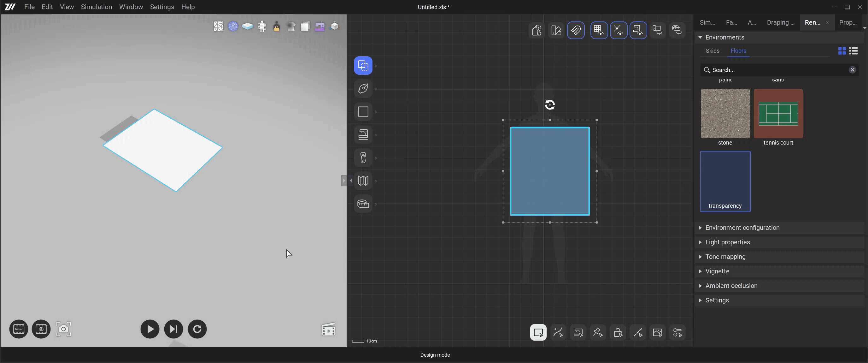
Task: Reset simulation with circular arrow button
Action: (197, 329)
